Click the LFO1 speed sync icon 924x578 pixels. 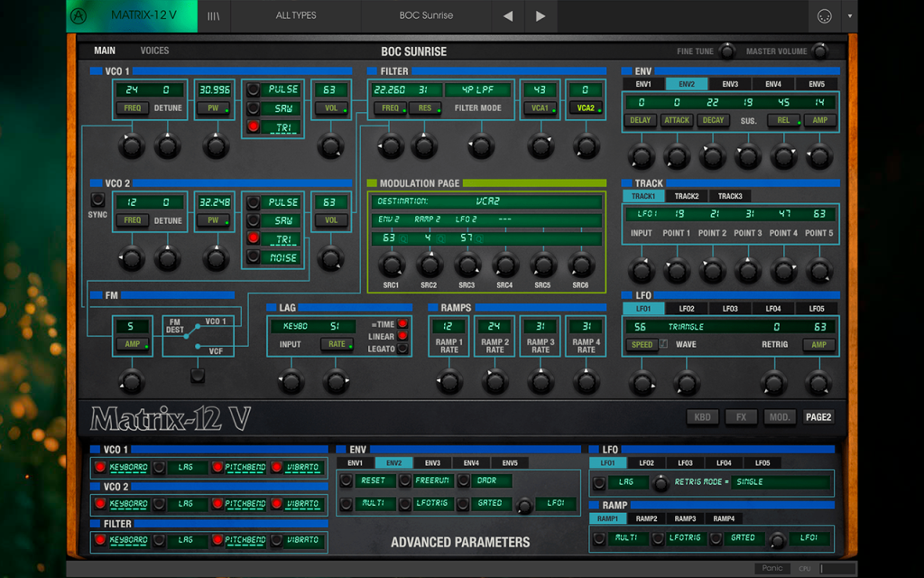click(x=663, y=344)
